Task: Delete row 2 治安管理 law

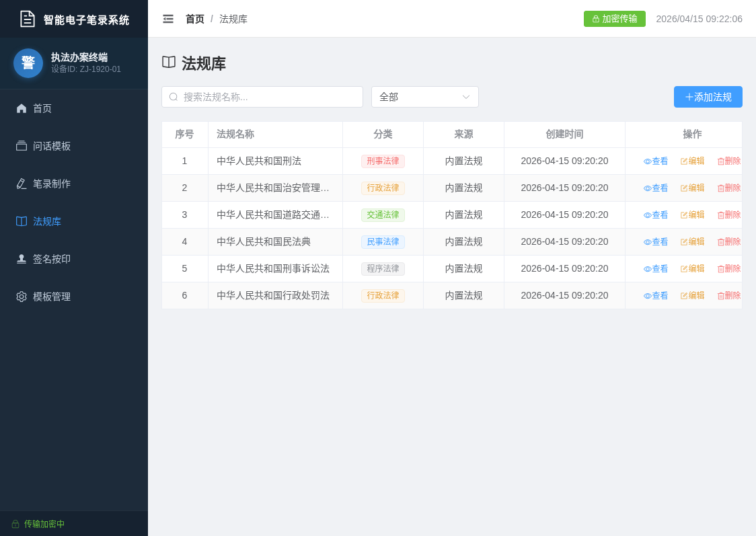Action: click(729, 188)
